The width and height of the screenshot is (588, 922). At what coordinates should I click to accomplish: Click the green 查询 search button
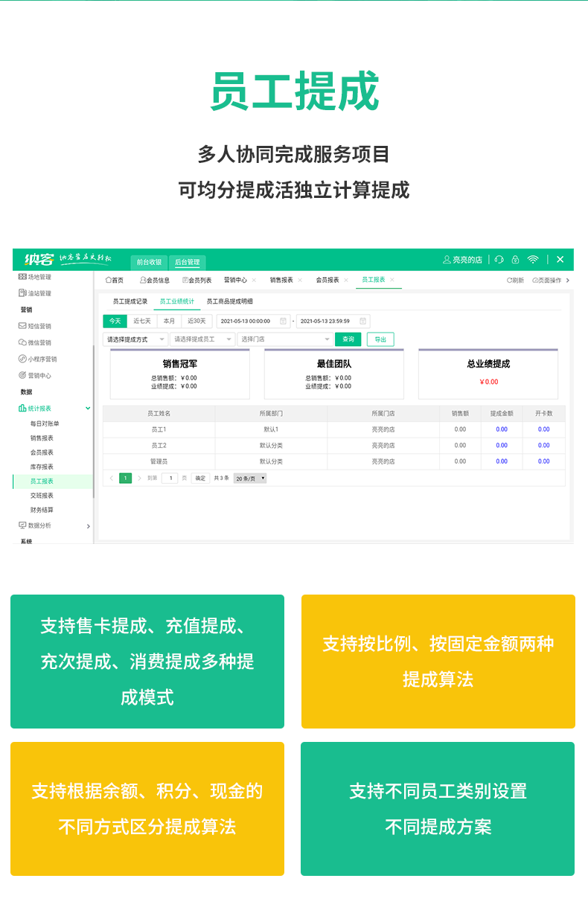click(x=348, y=339)
